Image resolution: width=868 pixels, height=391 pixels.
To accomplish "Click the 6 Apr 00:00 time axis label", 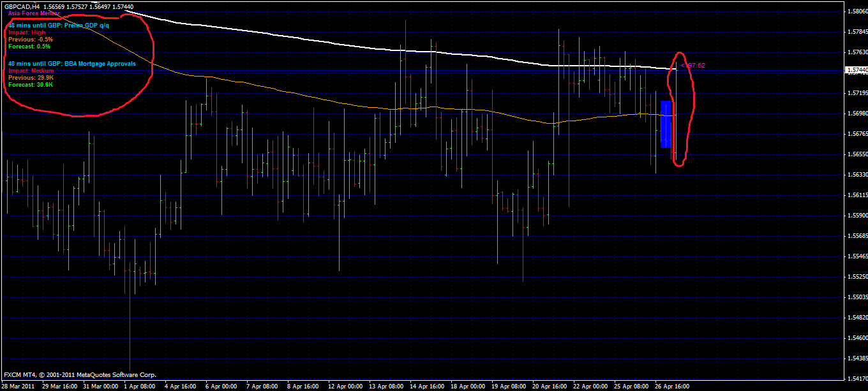I will (x=222, y=387).
